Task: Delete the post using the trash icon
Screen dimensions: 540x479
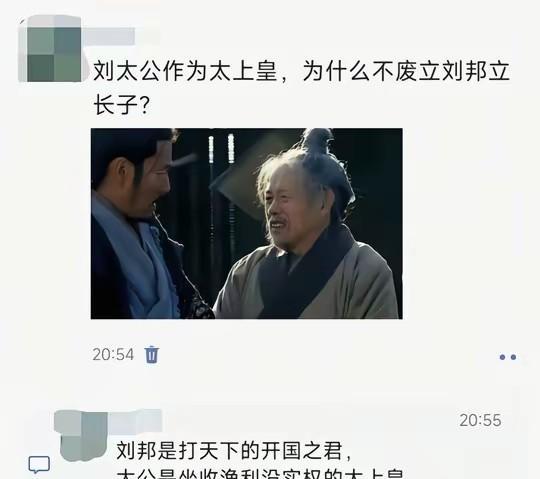Action: [x=152, y=354]
